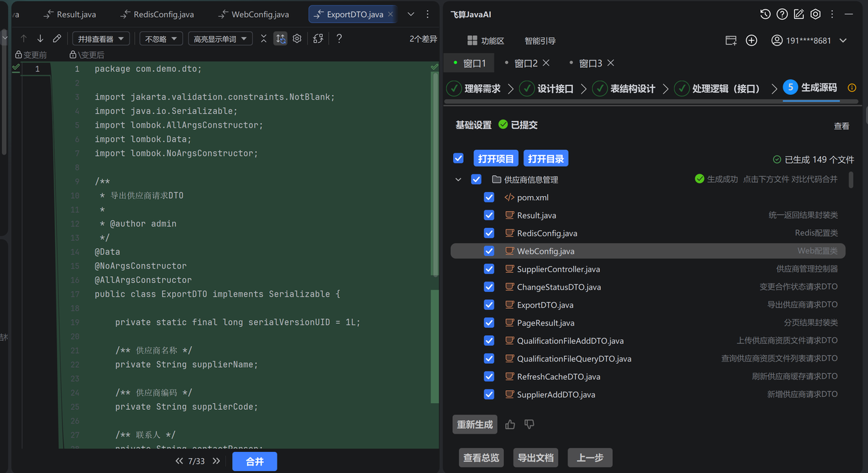Go to previous difference arrow in diff toolbar
Screen dimensions: 868x473
pyautogui.click(x=24, y=39)
